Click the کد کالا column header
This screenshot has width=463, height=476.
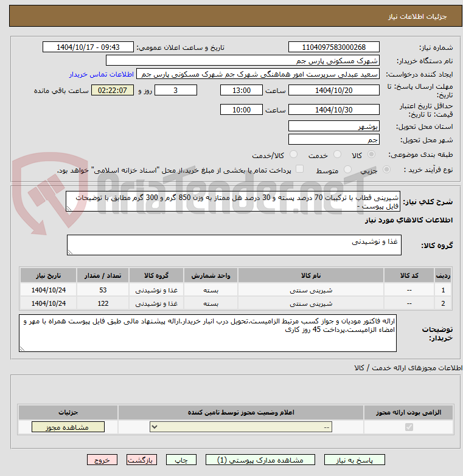point(409,275)
